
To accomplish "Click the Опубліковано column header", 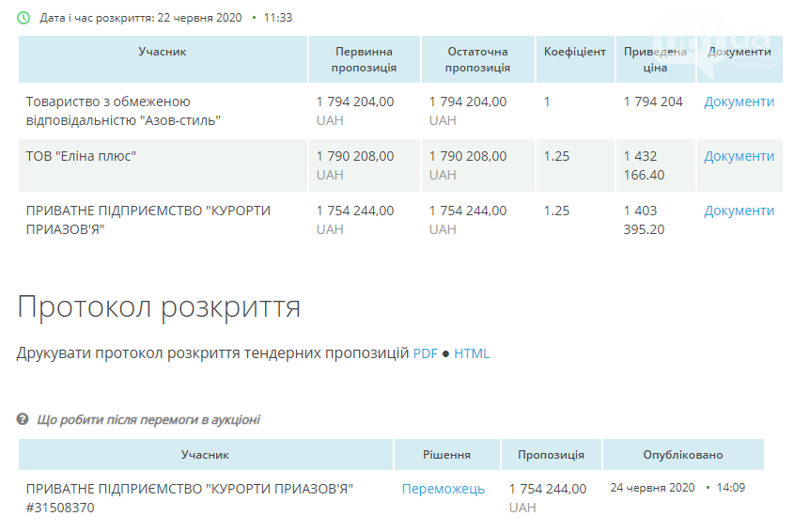I will pyautogui.click(x=683, y=455).
